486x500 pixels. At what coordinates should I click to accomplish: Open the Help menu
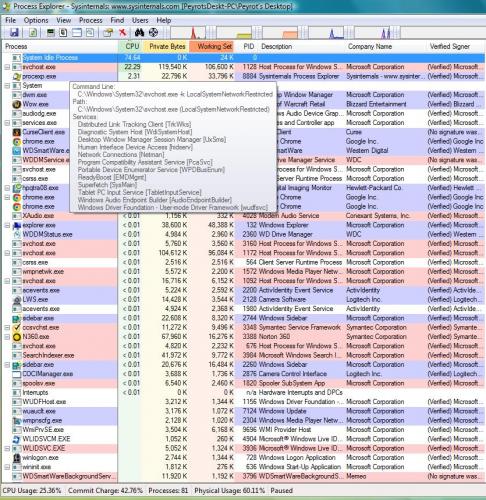pyautogui.click(x=164, y=20)
